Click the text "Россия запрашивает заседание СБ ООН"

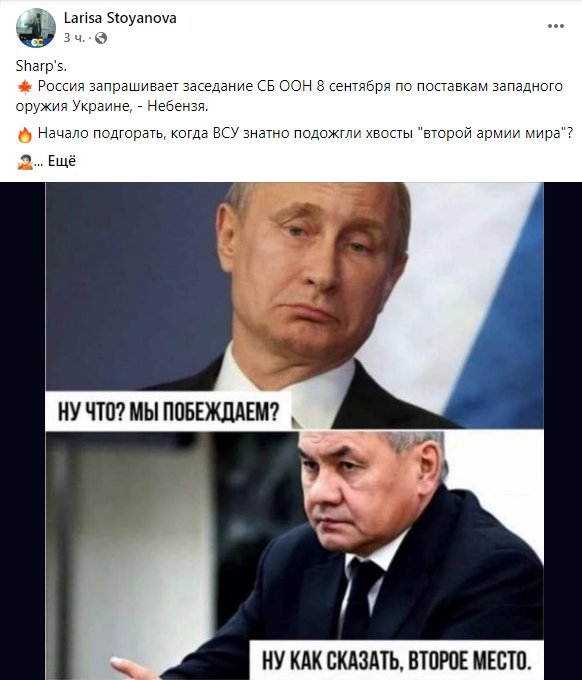coord(175,86)
